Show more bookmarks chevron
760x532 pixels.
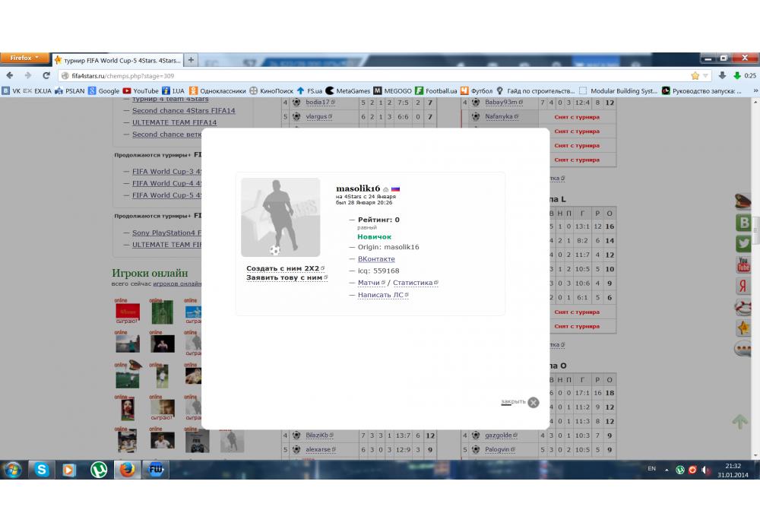[x=755, y=90]
